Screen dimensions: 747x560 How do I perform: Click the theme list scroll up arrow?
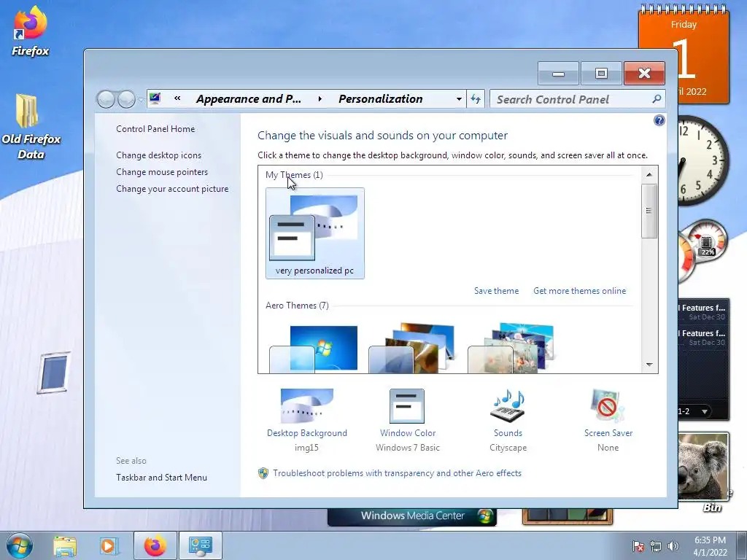coord(649,175)
